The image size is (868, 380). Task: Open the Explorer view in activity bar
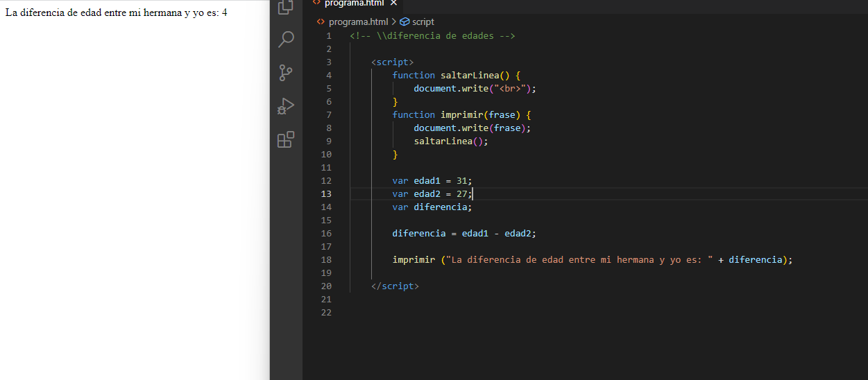click(286, 8)
